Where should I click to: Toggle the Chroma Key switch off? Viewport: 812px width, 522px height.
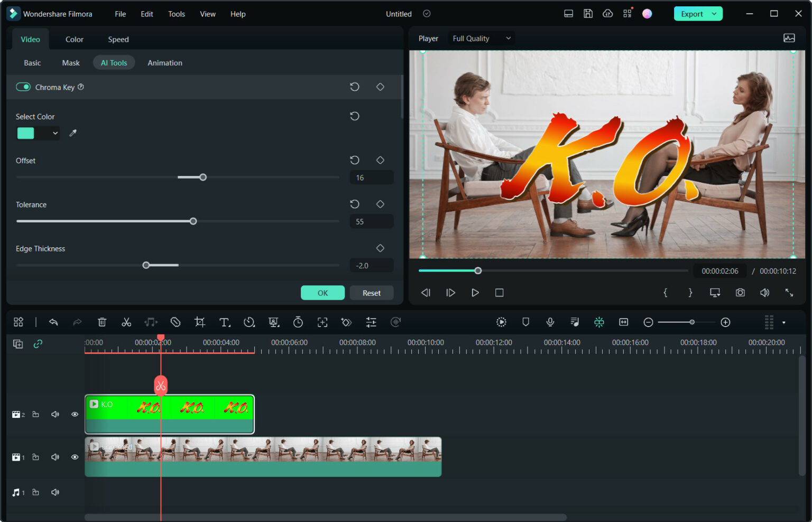coord(23,87)
